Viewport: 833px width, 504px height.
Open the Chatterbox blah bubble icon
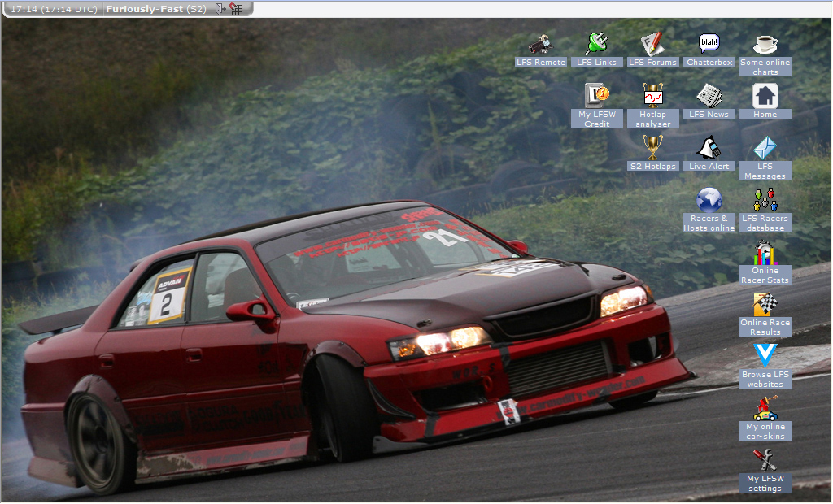(709, 44)
